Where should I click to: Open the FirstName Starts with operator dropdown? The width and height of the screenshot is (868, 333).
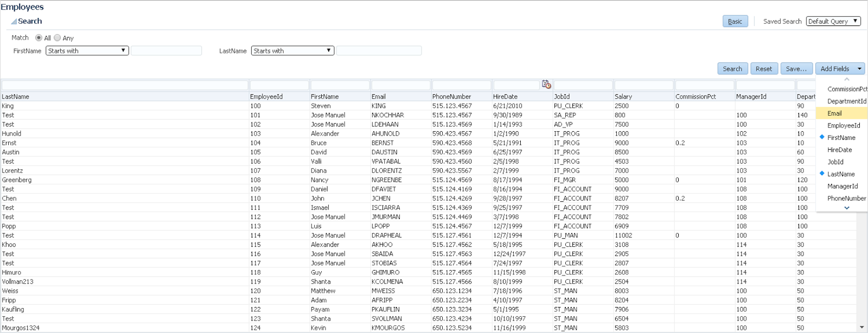(87, 50)
